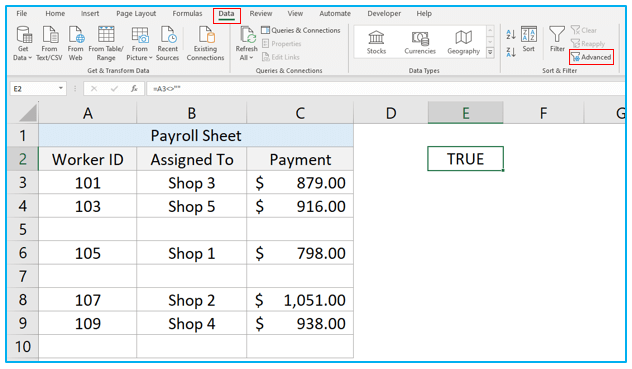Image resolution: width=632 pixels, height=369 pixels.
Task: Open the Get Data menu
Action: pos(23,44)
